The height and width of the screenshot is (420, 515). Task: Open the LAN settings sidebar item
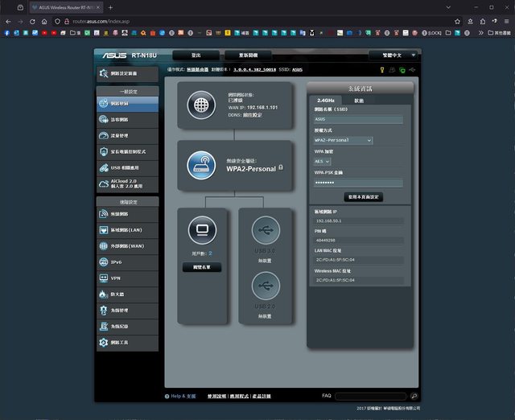(x=127, y=230)
